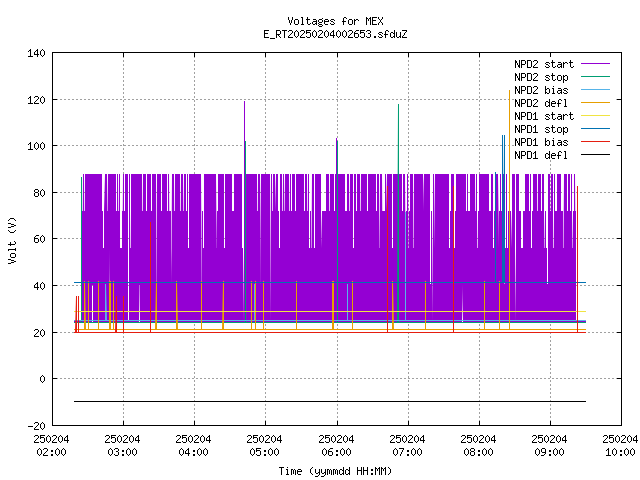640x480 pixels.
Task: Click the light blue NPD2 bias legend line
Action: point(596,89)
